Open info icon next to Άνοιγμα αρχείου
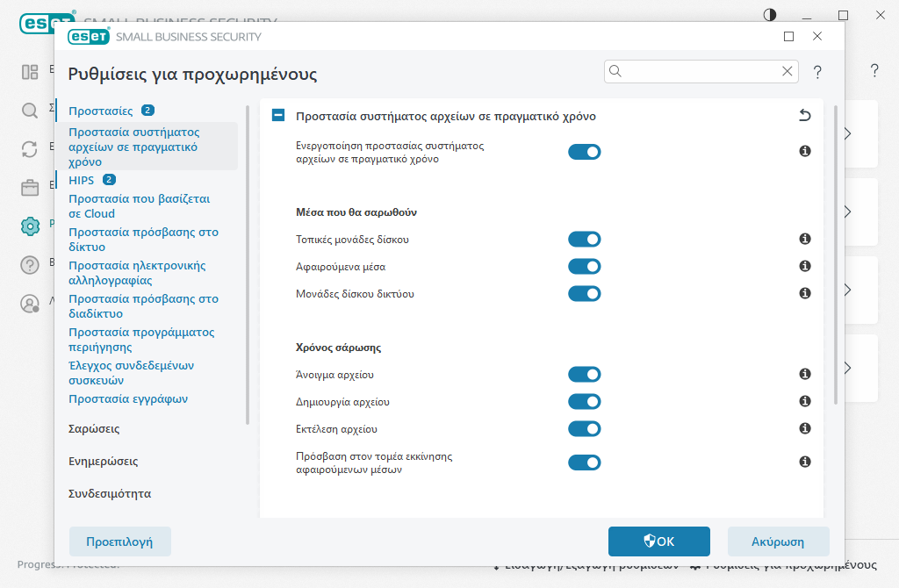This screenshot has height=588, width=899. pyautogui.click(x=804, y=375)
